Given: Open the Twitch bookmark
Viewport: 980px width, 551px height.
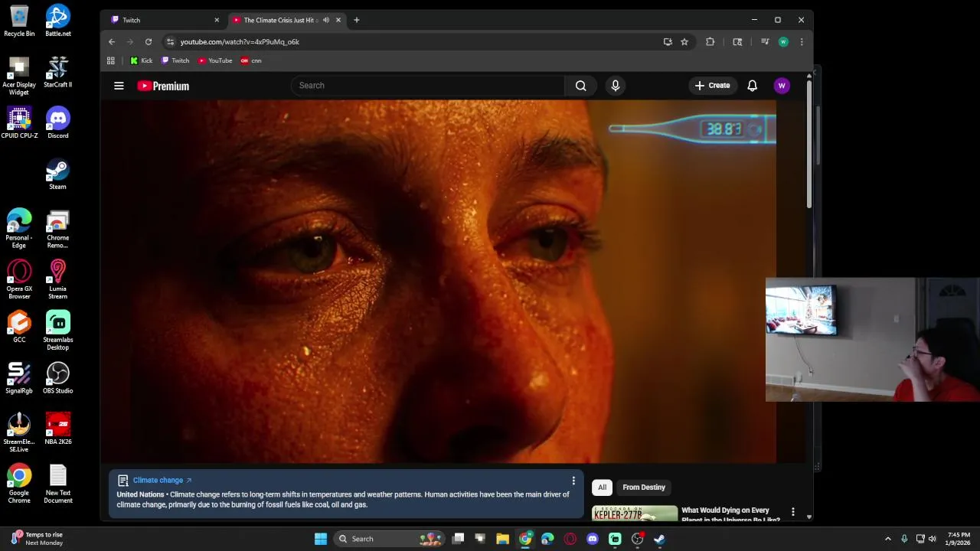Looking at the screenshot, I should pyautogui.click(x=175, y=60).
